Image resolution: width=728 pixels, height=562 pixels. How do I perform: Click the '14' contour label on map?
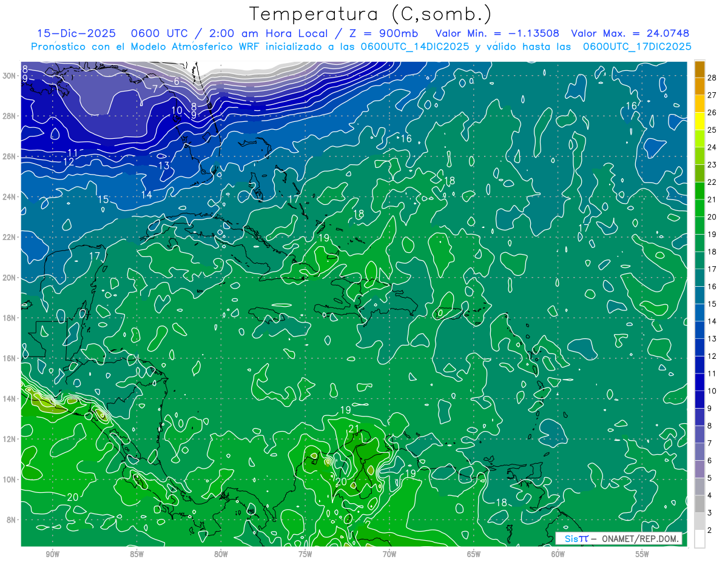147,195
